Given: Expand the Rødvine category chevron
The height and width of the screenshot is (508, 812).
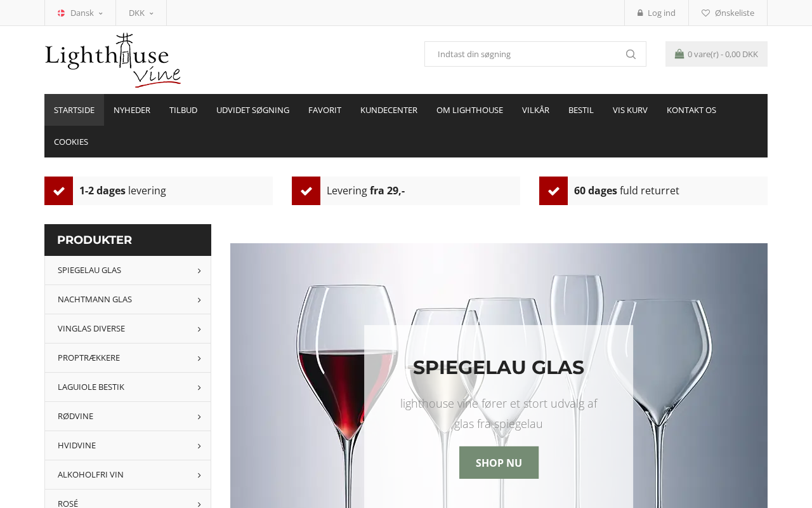Looking at the screenshot, I should coord(199,417).
